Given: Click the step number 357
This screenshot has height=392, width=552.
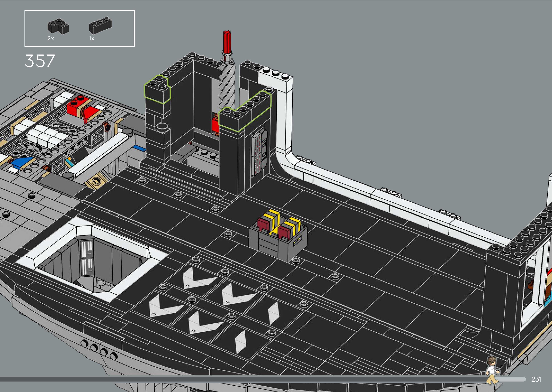Looking at the screenshot, I should (x=40, y=61).
